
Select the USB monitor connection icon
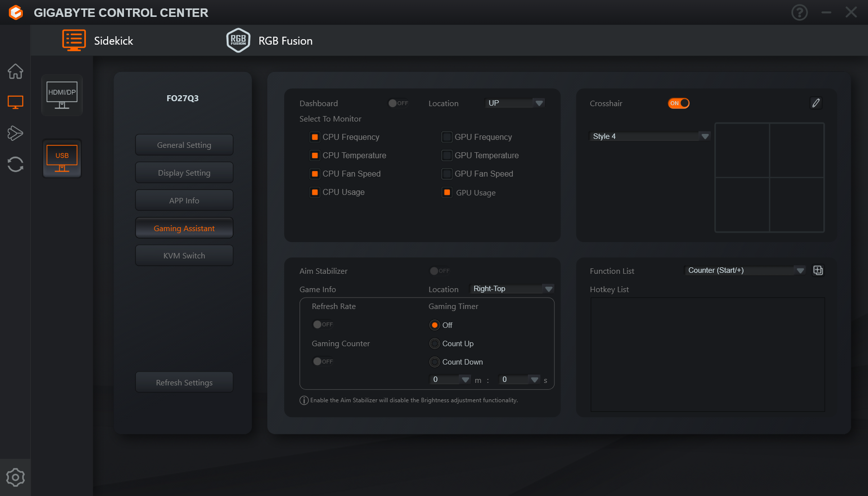[x=62, y=159]
